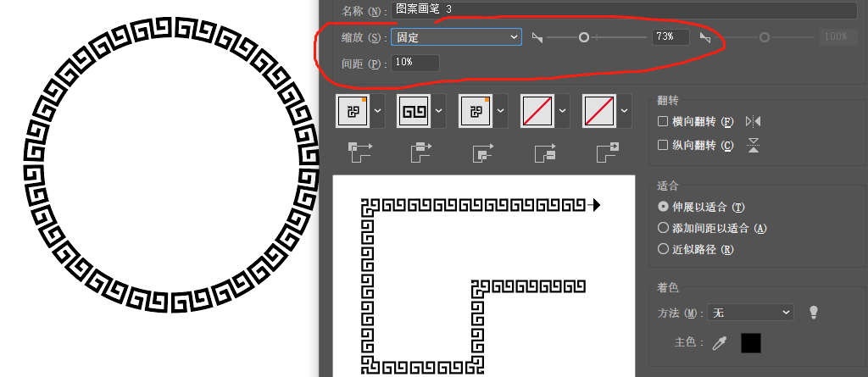868x377 pixels.
Task: Click the black key color swatch
Action: point(751,343)
